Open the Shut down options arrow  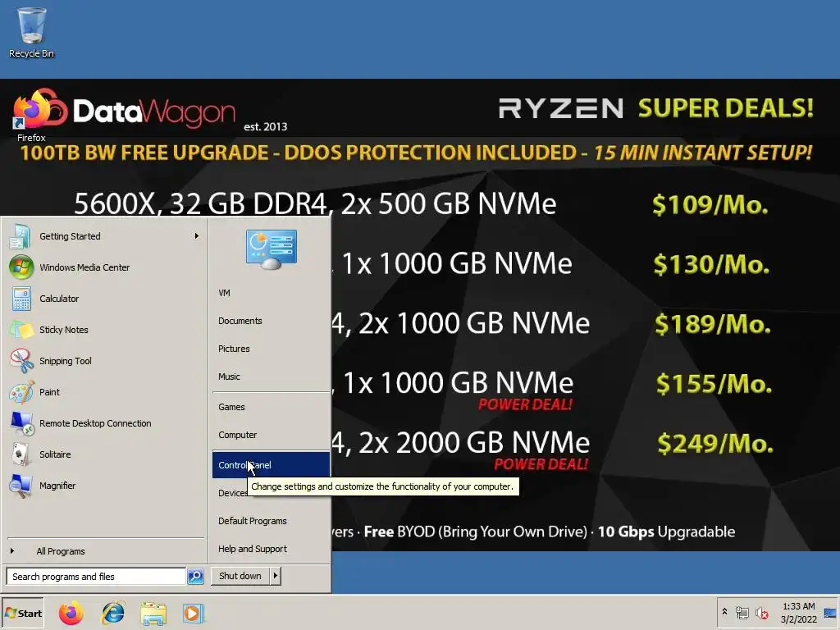(275, 576)
